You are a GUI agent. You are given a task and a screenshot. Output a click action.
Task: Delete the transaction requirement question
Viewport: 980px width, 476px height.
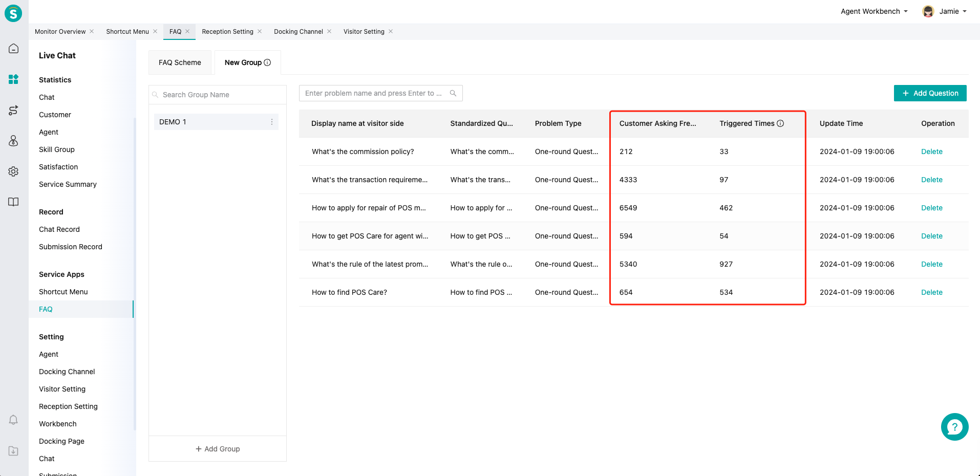point(932,180)
